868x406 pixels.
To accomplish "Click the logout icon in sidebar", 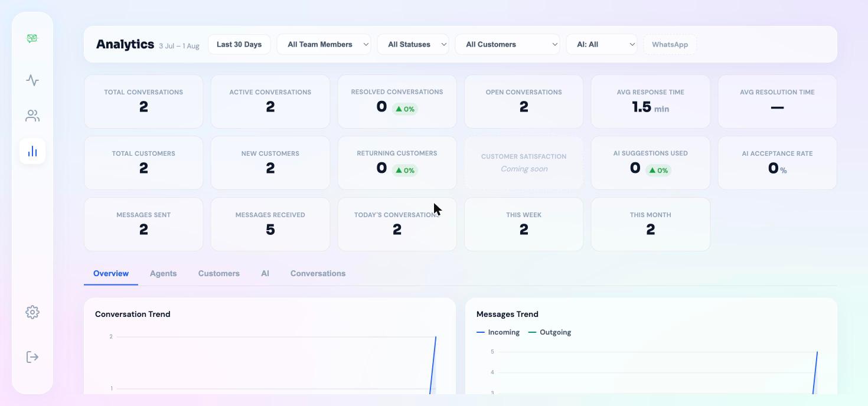I will click(x=32, y=357).
